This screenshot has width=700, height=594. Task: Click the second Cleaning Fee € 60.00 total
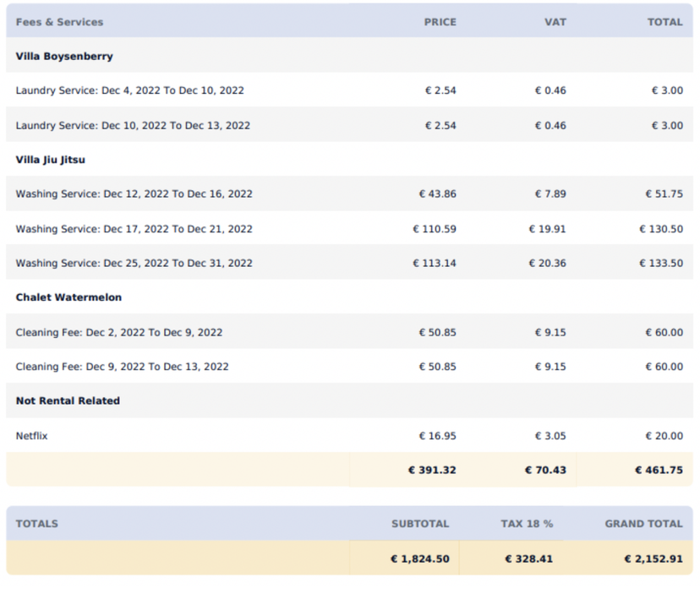(x=665, y=367)
